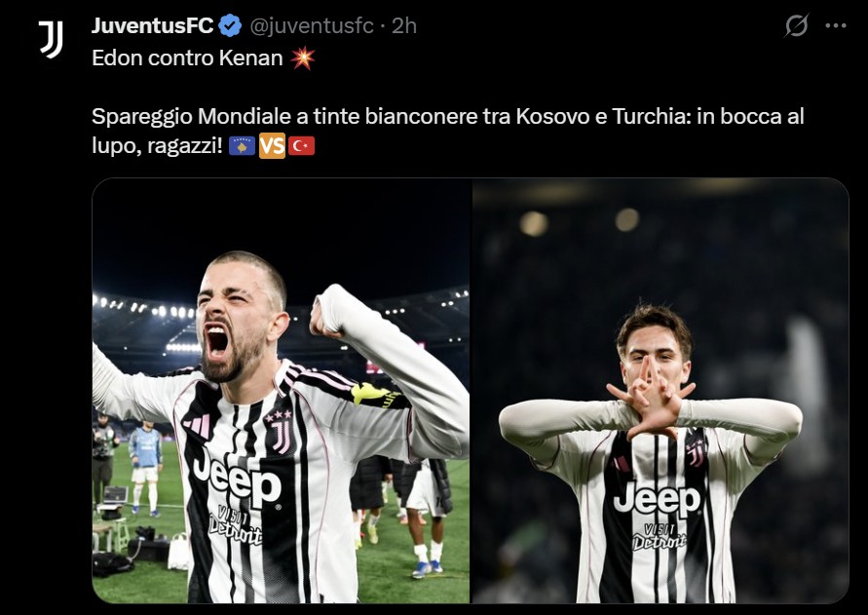Screen dimensions: 868x615
Task: Click the JuventusFC display name
Action: (x=152, y=25)
